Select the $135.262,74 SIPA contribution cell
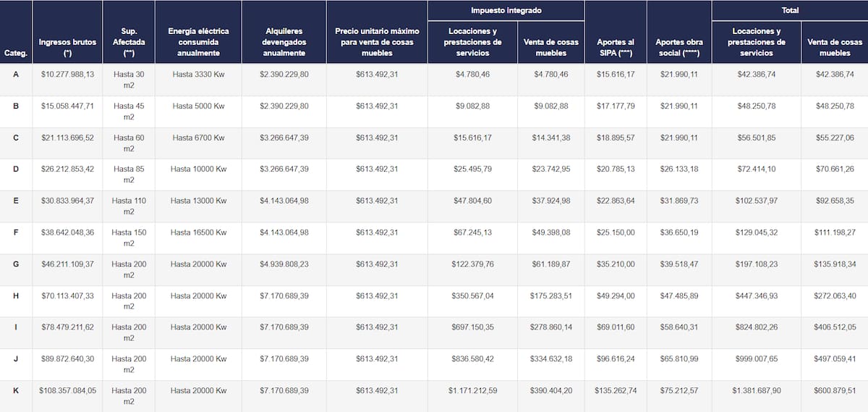Screen dimensions: 868x412 click(x=616, y=391)
